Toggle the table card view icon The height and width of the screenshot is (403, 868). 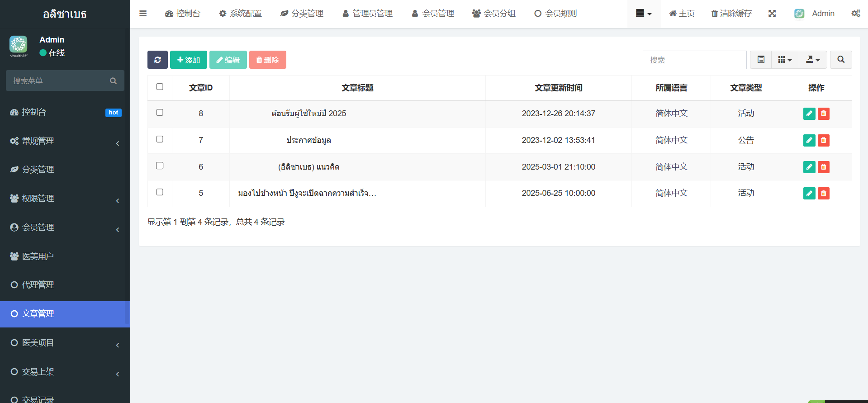point(761,60)
